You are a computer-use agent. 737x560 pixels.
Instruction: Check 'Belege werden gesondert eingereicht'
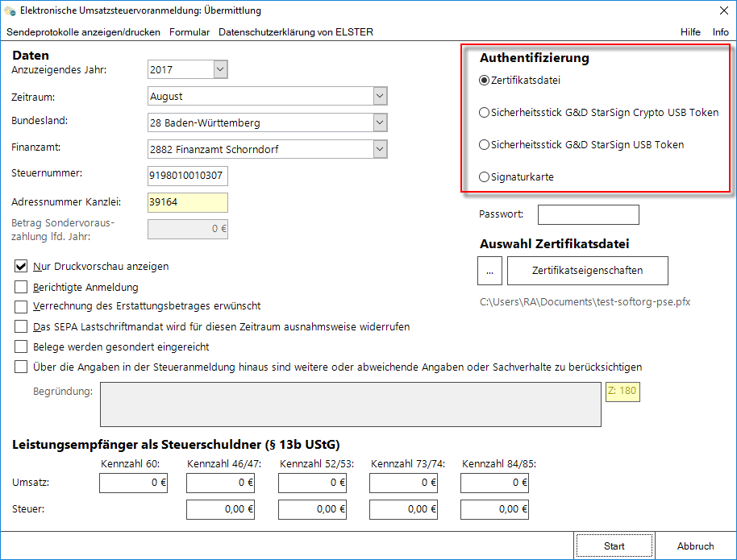[21, 347]
